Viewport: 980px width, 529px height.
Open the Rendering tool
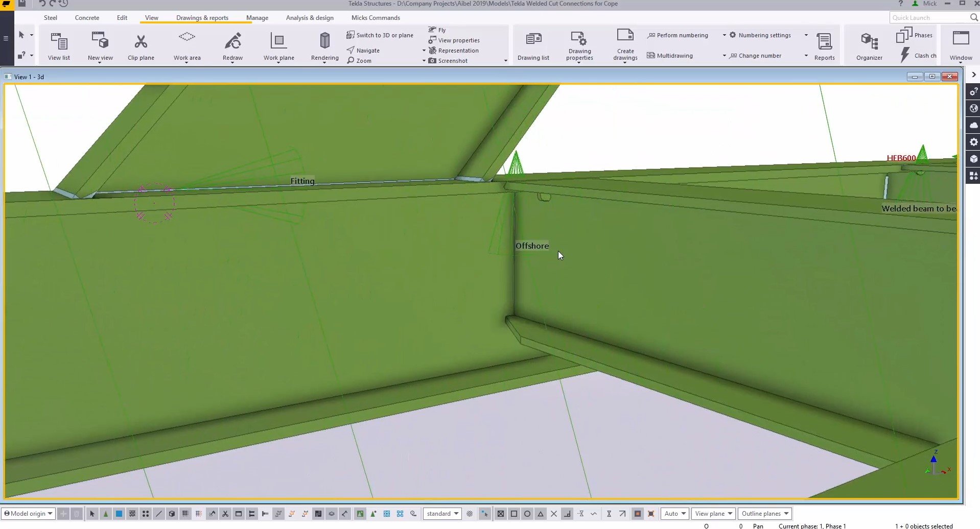(x=324, y=45)
